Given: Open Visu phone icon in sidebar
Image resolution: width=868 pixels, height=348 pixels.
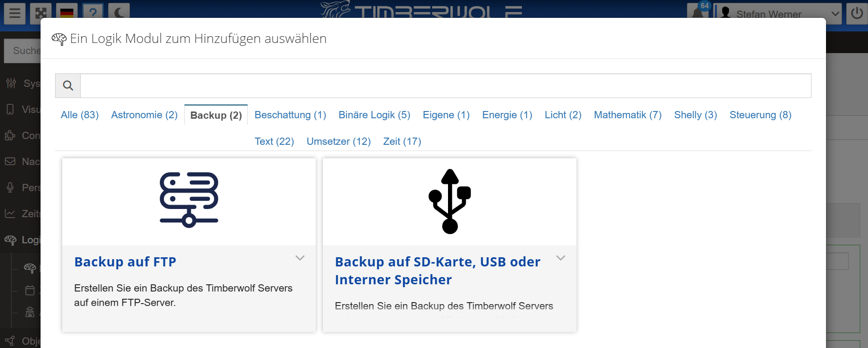Looking at the screenshot, I should [x=10, y=109].
